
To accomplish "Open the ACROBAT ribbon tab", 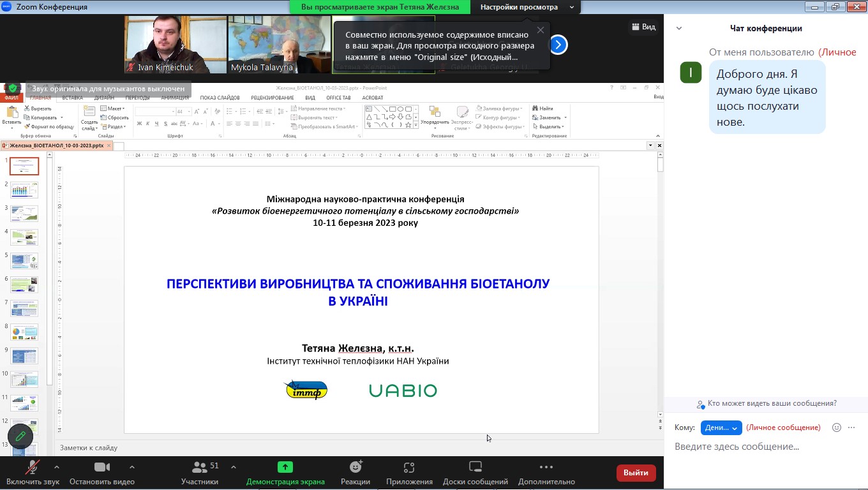I will point(373,98).
